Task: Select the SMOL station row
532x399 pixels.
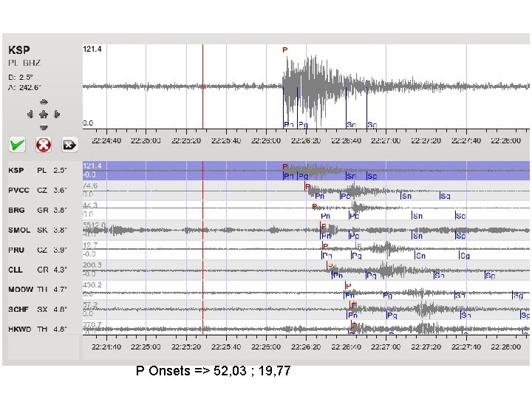Action: click(x=269, y=230)
